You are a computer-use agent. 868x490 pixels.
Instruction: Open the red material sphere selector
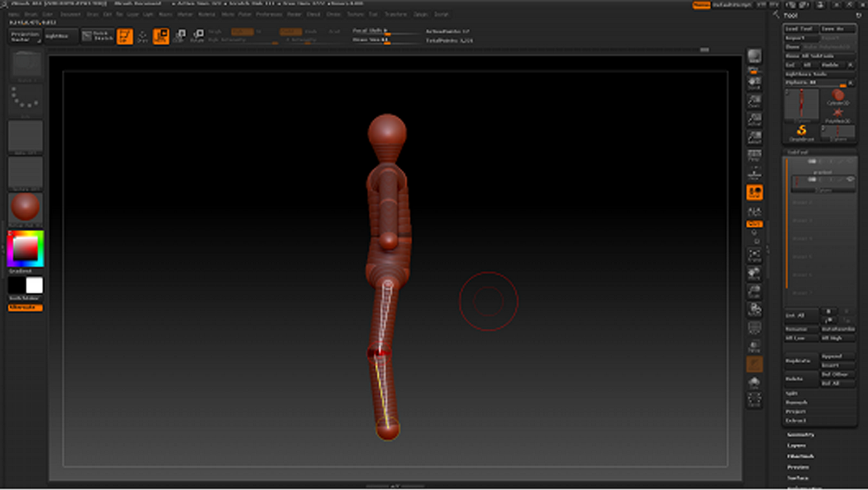25,209
